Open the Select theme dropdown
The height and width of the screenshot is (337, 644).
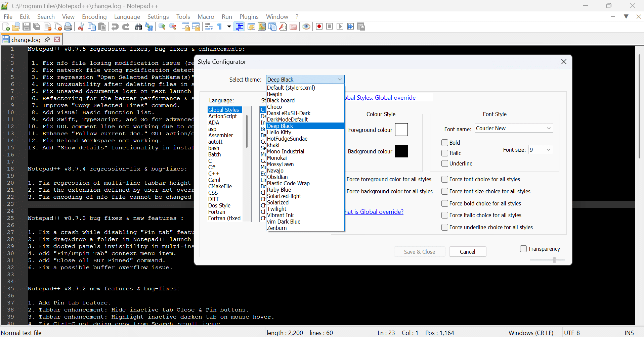340,79
